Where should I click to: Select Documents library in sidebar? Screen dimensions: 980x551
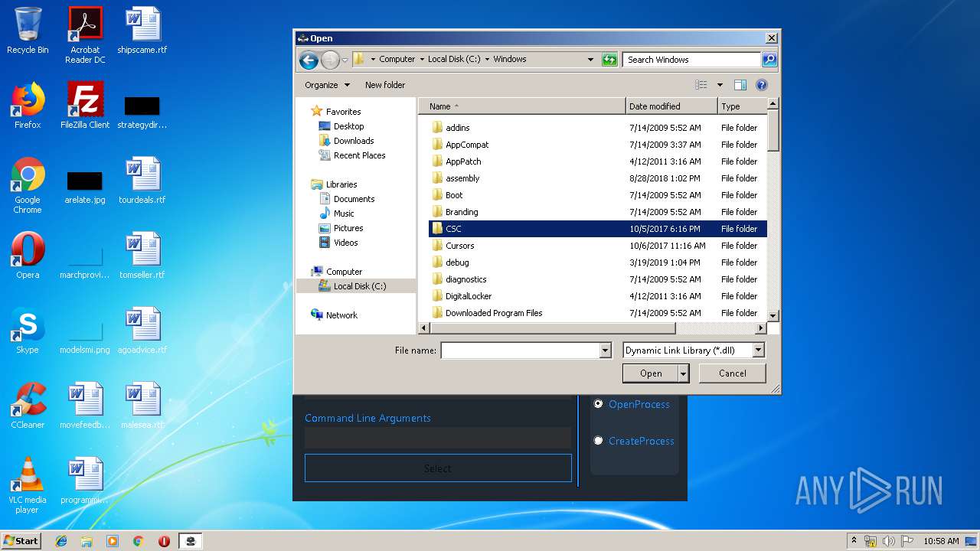(354, 199)
